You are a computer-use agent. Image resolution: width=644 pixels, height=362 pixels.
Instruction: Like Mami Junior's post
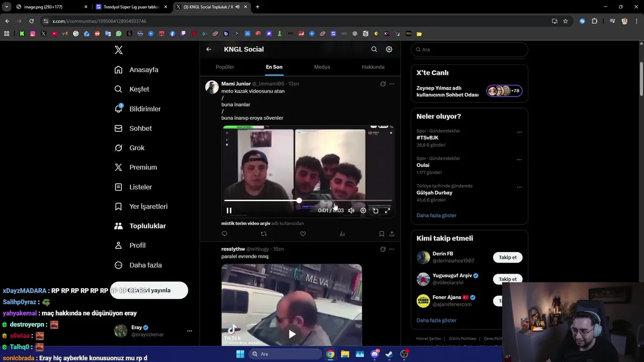(303, 234)
